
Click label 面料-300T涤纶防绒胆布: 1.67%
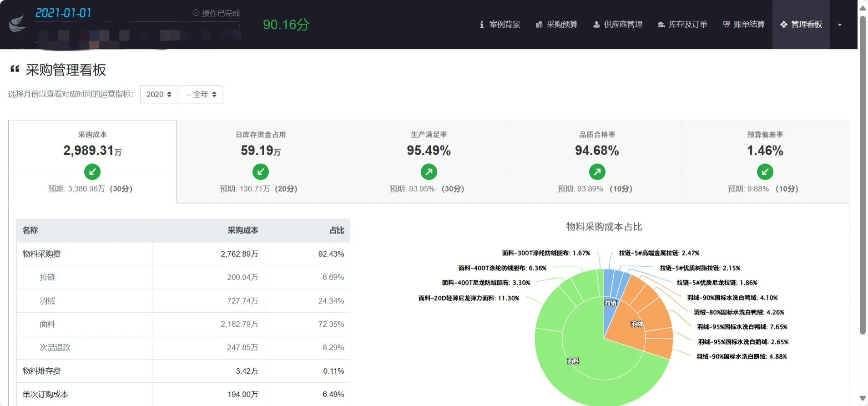(x=546, y=253)
